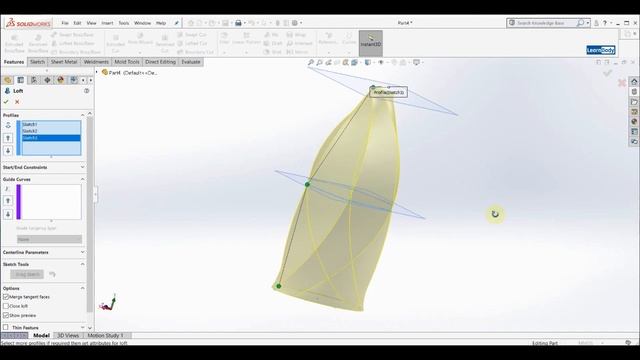Viewport: 640px width, 360px height.
Task: Open the Tools menu
Action: tap(124, 23)
